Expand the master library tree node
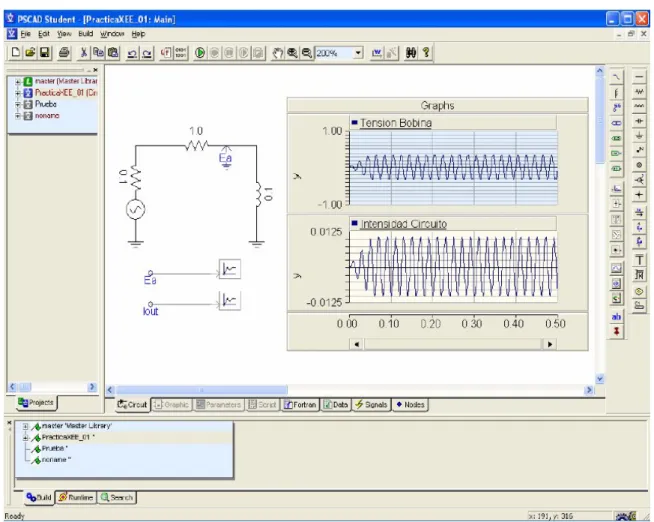The height and width of the screenshot is (522, 654). tap(18, 82)
